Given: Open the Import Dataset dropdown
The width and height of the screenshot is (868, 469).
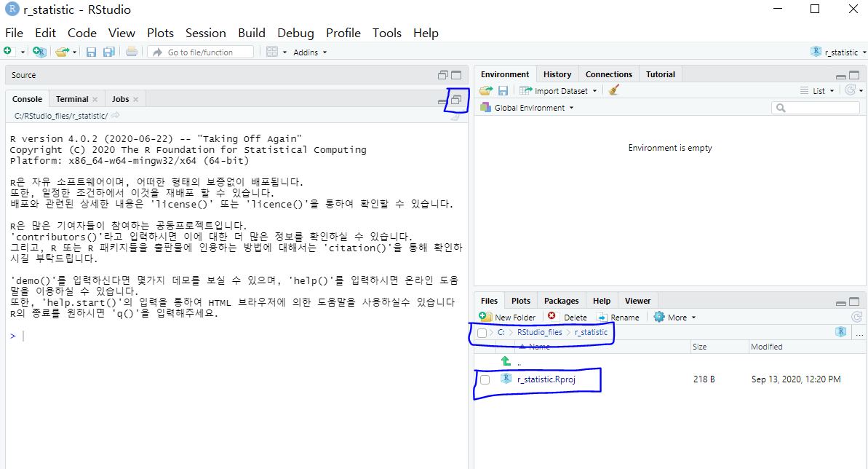Looking at the screenshot, I should (558, 90).
